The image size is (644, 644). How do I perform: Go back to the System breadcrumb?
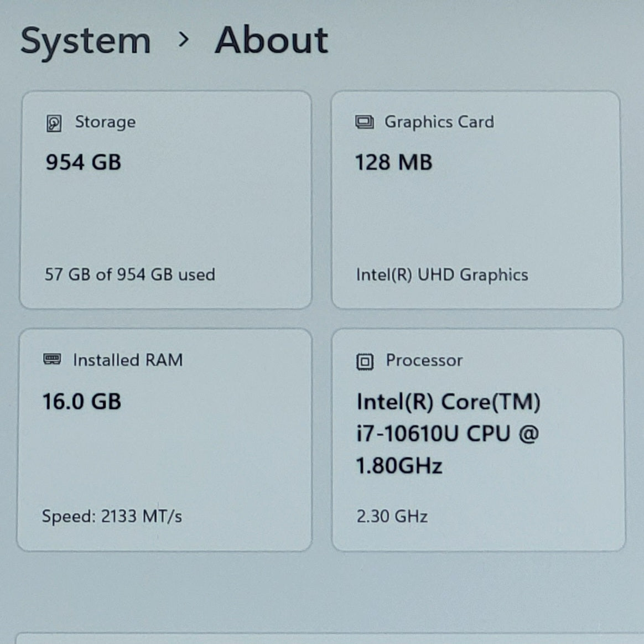tap(85, 41)
